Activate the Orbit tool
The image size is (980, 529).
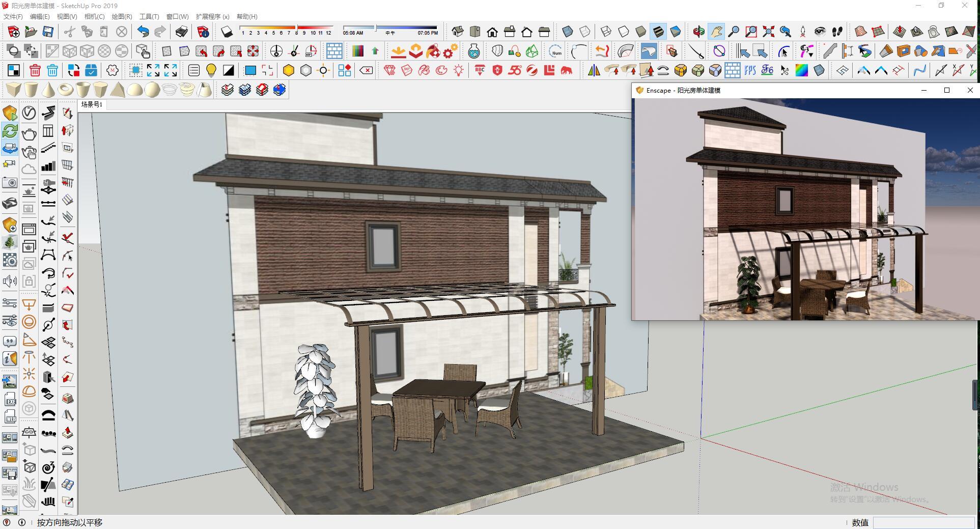[699, 32]
